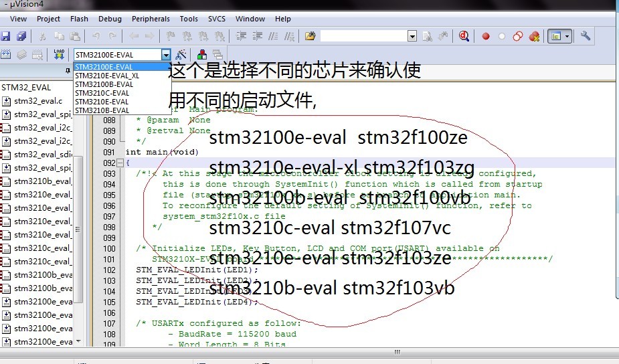Select STM3210B-EVAL target option
The width and height of the screenshot is (619, 364).
[x=122, y=110]
